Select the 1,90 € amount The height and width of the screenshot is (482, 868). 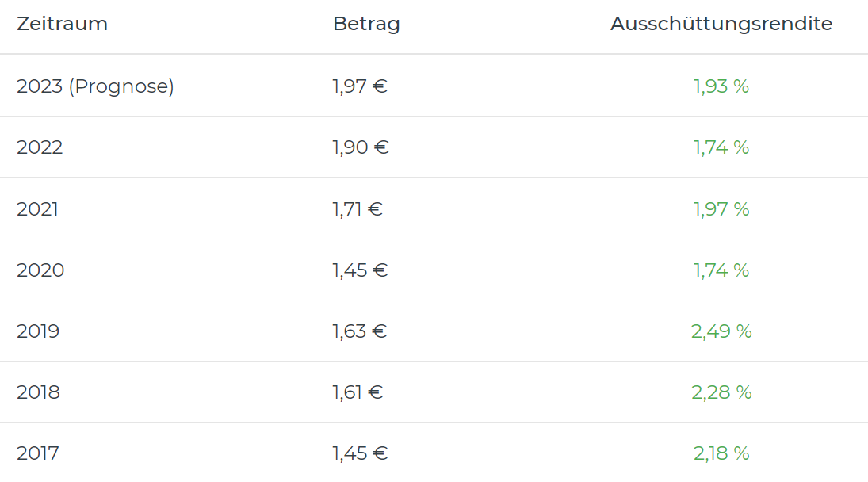click(x=361, y=147)
